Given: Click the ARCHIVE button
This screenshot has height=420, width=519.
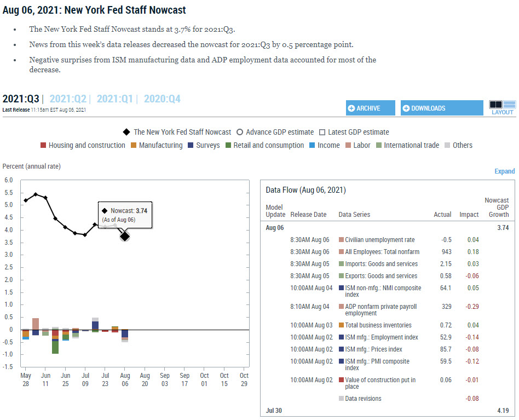Looking at the screenshot, I should tap(370, 108).
